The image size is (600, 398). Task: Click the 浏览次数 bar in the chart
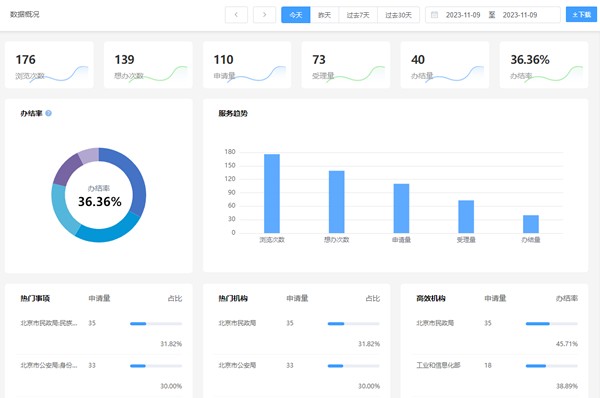(x=272, y=193)
